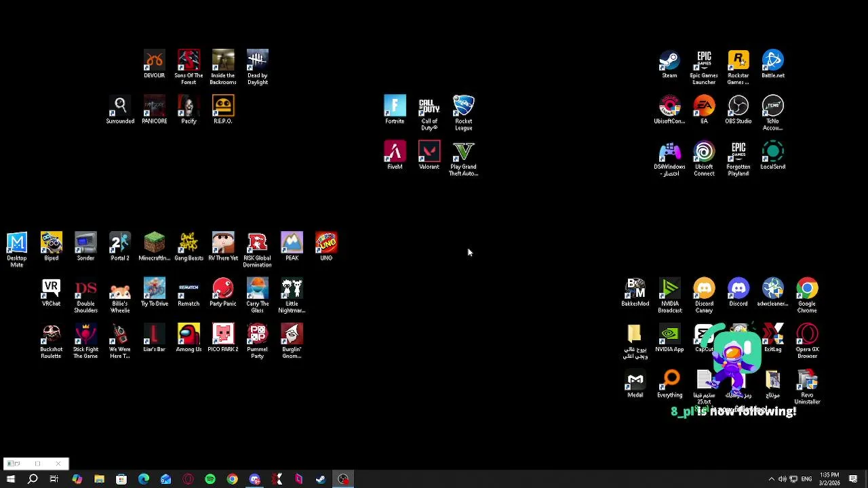Open File Explorer in the taskbar
The image size is (868, 488).
[99, 479]
